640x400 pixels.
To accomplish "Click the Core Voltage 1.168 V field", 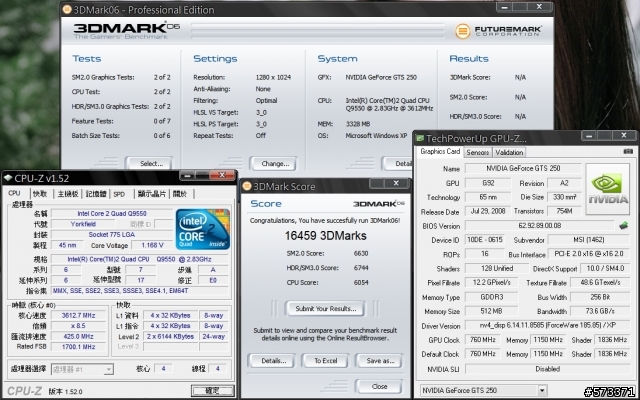I will click(152, 245).
